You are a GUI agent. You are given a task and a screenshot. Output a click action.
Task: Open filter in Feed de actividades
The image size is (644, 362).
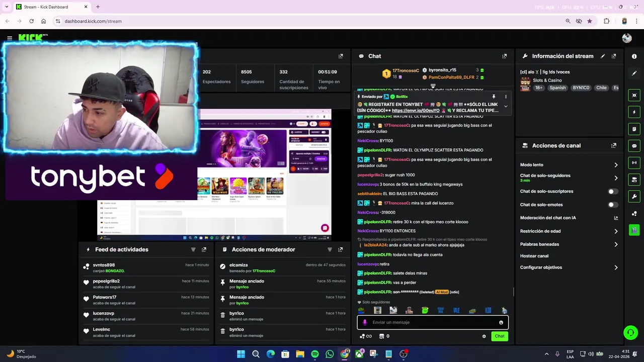[x=193, y=249]
